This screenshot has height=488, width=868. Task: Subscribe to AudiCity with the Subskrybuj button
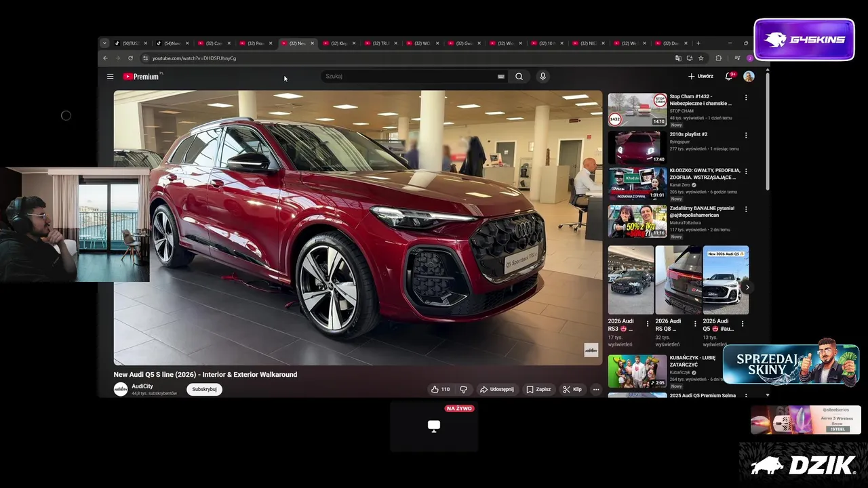pos(204,389)
